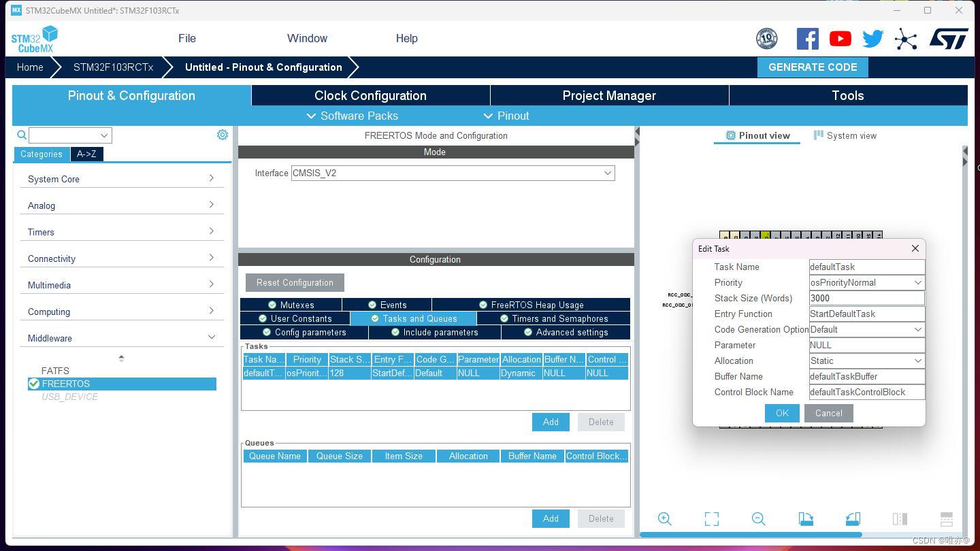The height and width of the screenshot is (551, 980).
Task: Open the Facebook icon link
Action: (x=807, y=39)
